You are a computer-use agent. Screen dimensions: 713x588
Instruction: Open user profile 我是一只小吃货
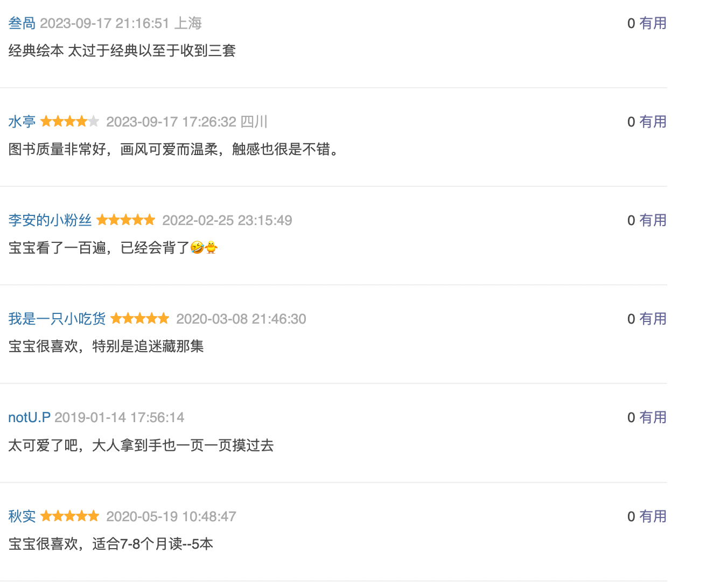tap(57, 319)
